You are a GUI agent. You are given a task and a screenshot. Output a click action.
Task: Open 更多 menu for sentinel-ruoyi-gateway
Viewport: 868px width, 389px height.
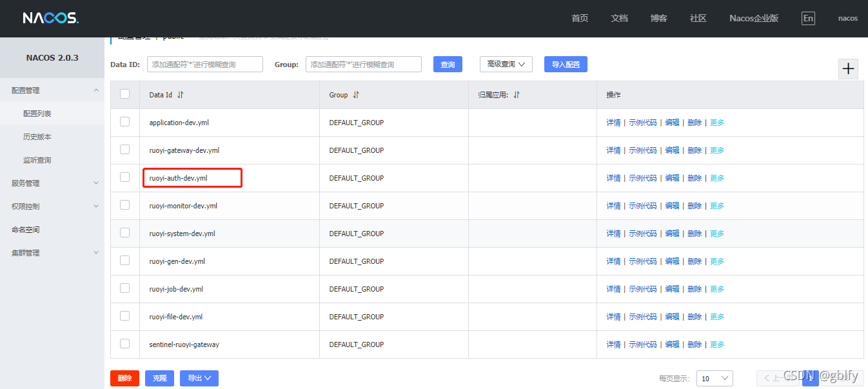click(717, 344)
